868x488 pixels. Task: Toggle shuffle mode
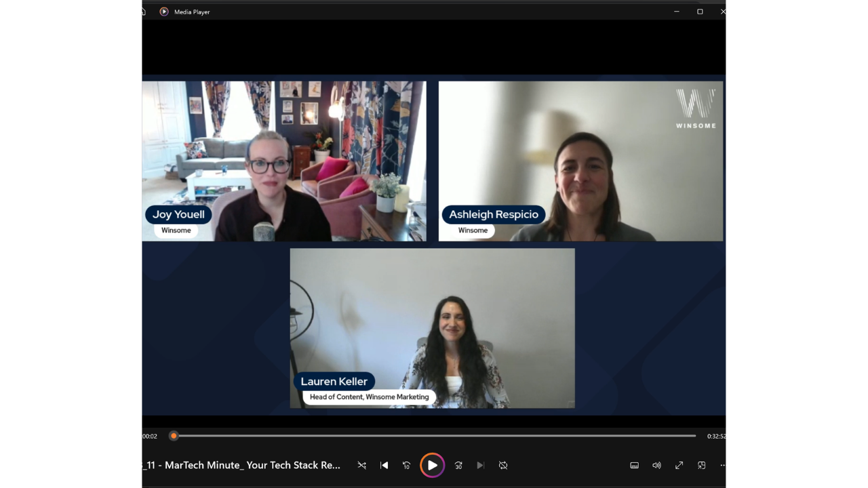pos(361,466)
